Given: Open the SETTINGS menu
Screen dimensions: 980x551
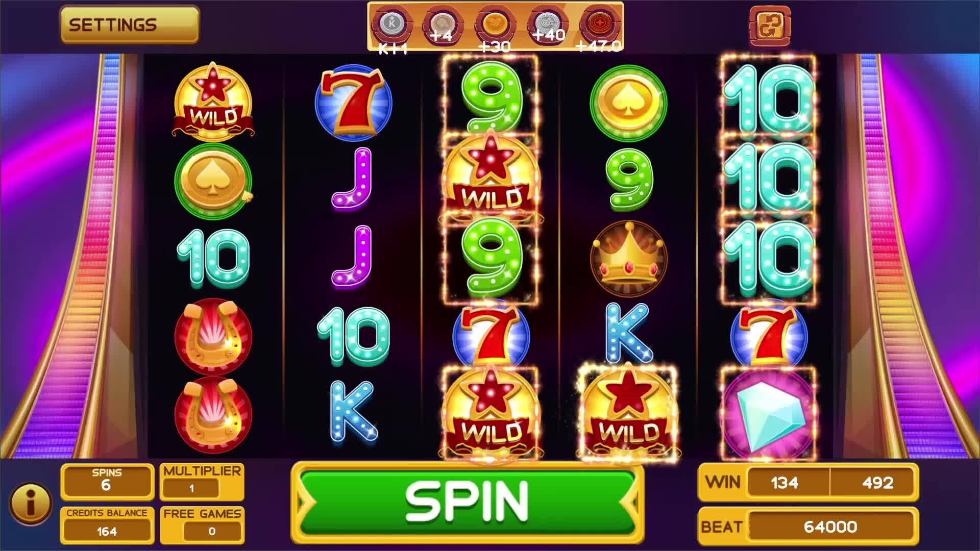Looking at the screenshot, I should click(x=130, y=24).
